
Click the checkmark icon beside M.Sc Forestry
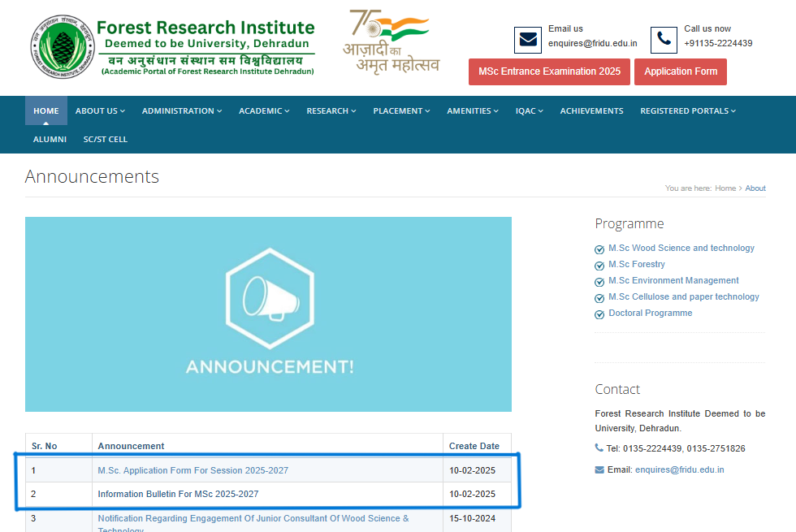tap(599, 264)
